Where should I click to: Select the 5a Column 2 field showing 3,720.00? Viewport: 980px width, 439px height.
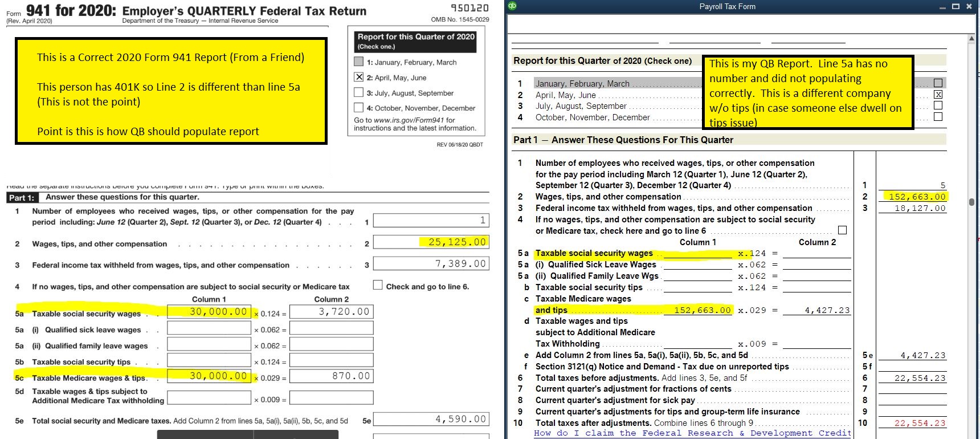[332, 312]
